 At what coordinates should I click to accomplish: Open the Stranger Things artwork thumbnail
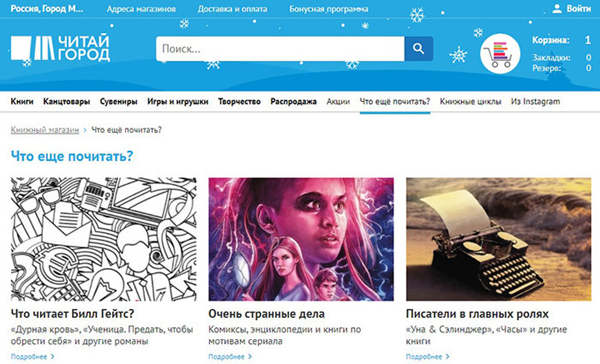click(301, 239)
